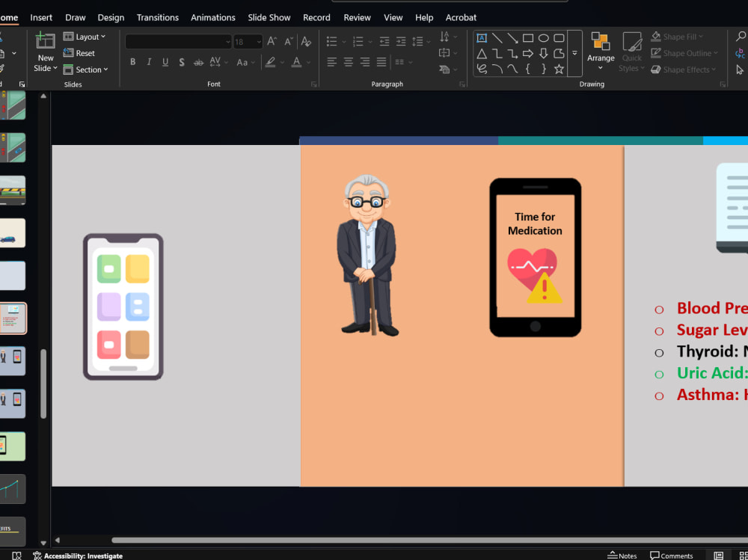Select the Curve shape tool
Image resolution: width=748 pixels, height=560 pixels.
[513, 70]
